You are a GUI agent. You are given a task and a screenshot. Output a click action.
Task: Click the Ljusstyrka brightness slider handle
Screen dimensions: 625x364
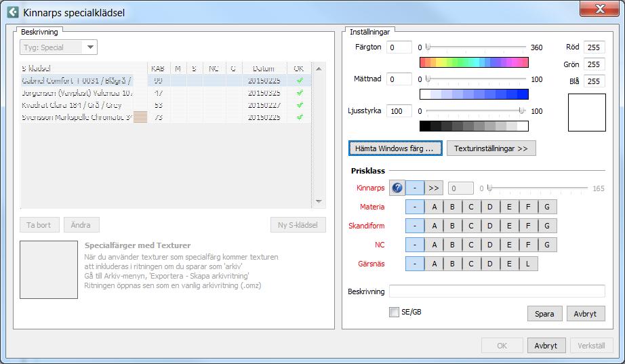(x=521, y=110)
